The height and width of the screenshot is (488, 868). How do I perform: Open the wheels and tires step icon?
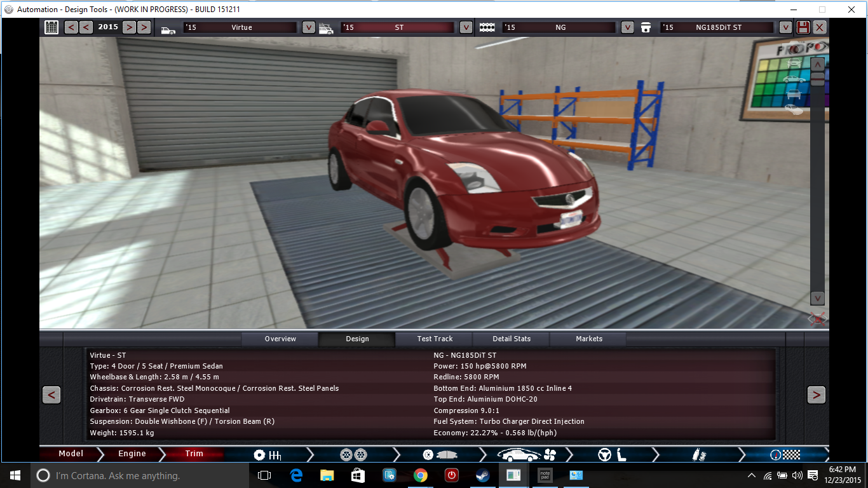353,455
